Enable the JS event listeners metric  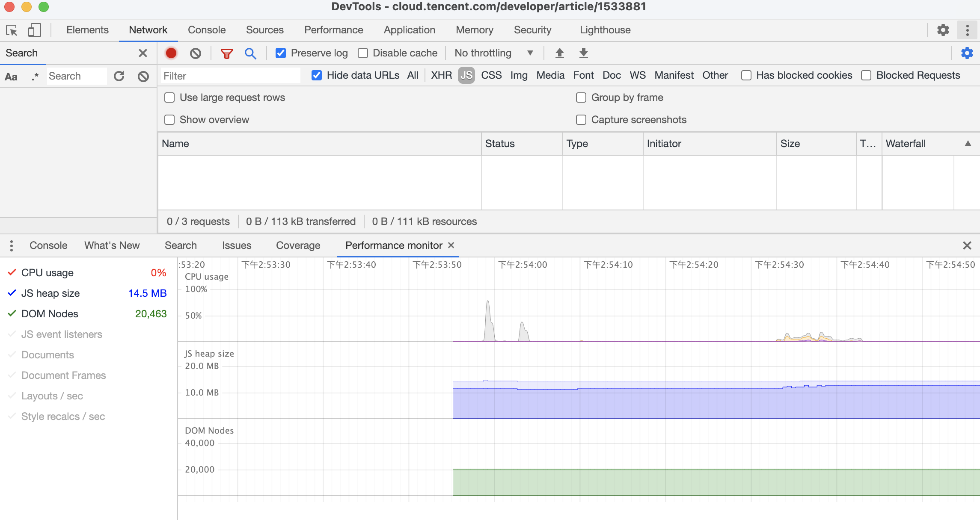(x=62, y=334)
